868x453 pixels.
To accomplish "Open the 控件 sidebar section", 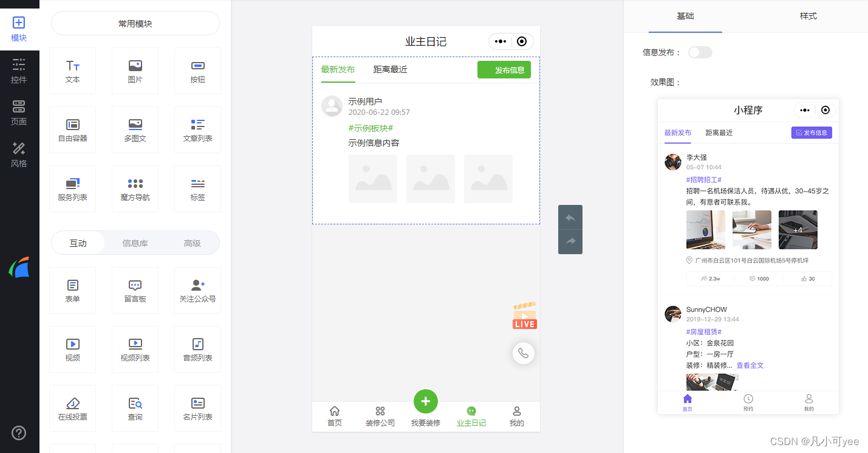I will coord(19,71).
